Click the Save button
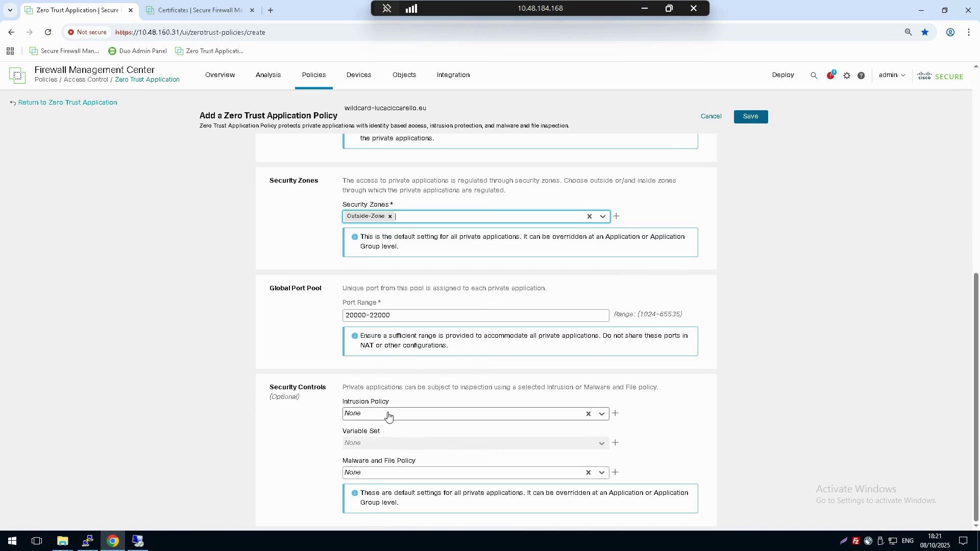980x551 pixels. [x=750, y=116]
